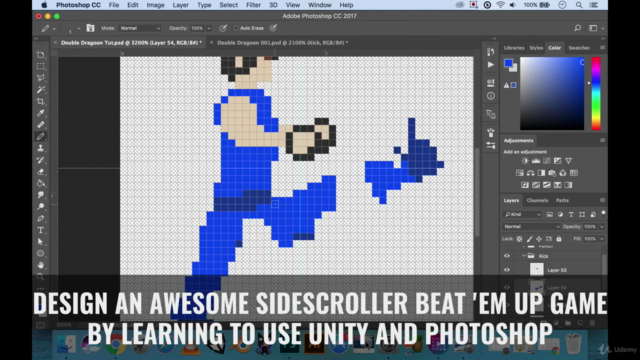Toggle visibility of the Kick group
This screenshot has width=640, height=360.
pos(507,256)
